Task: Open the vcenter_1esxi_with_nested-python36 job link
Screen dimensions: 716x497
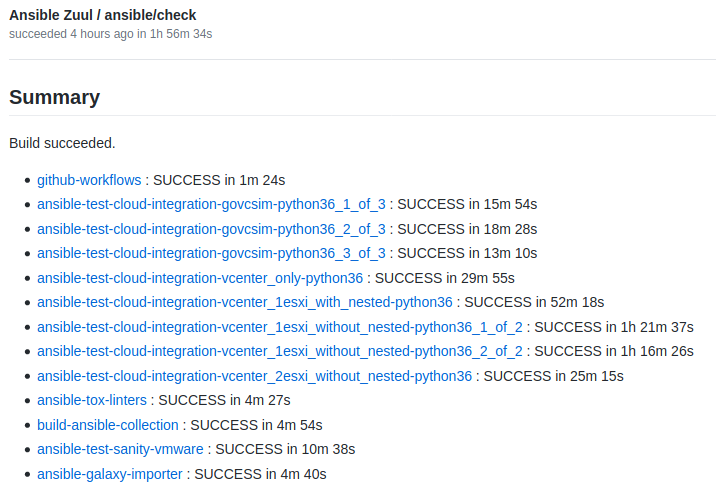Action: tap(245, 302)
